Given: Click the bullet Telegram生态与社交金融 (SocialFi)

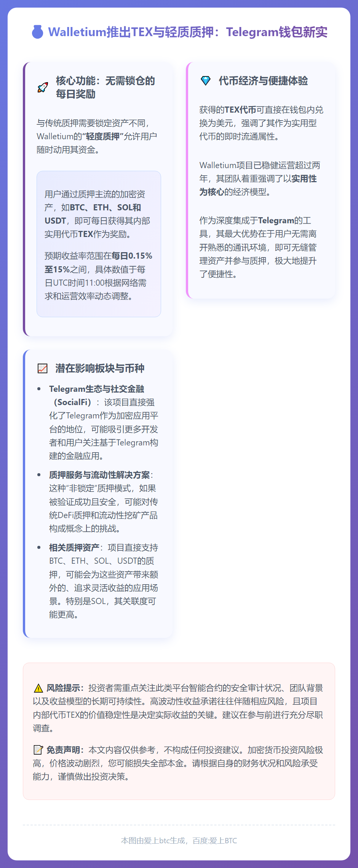Looking at the screenshot, I should (x=104, y=422).
